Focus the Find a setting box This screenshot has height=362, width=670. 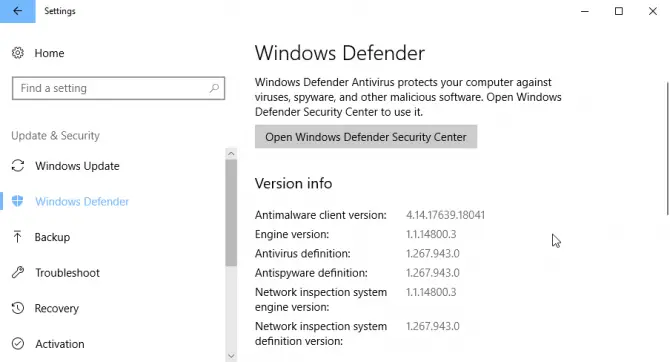(118, 88)
